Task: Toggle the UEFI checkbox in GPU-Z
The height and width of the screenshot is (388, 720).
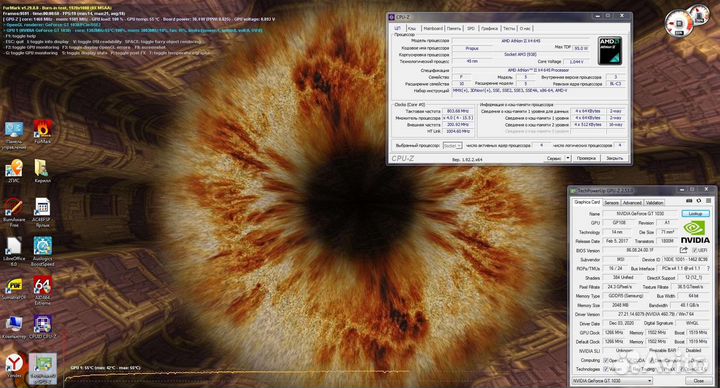Action: coord(695,250)
